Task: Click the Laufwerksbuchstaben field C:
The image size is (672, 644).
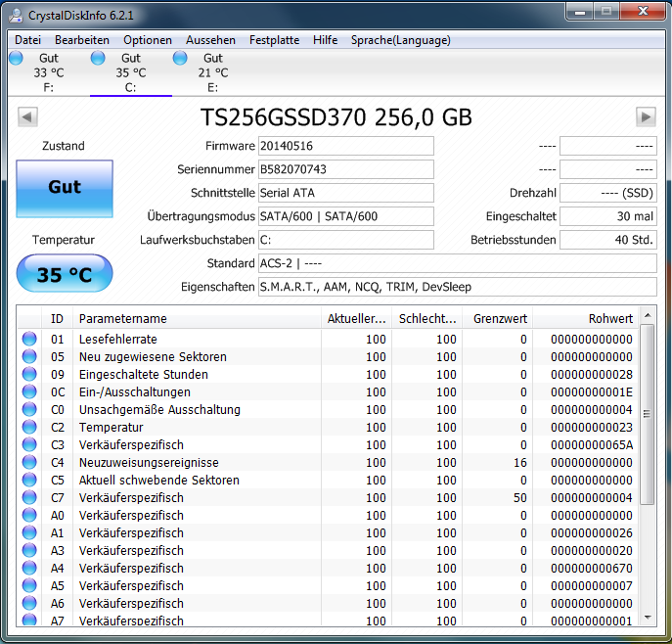Action: coord(346,240)
